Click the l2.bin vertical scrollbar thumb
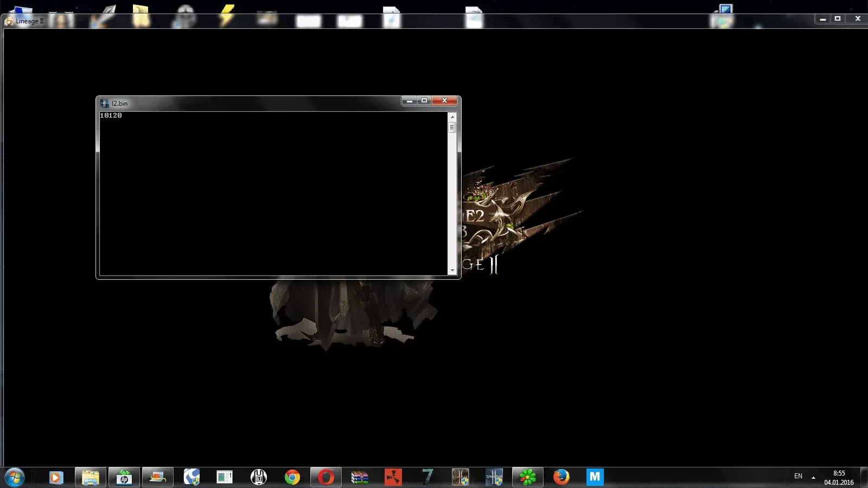 [x=452, y=127]
